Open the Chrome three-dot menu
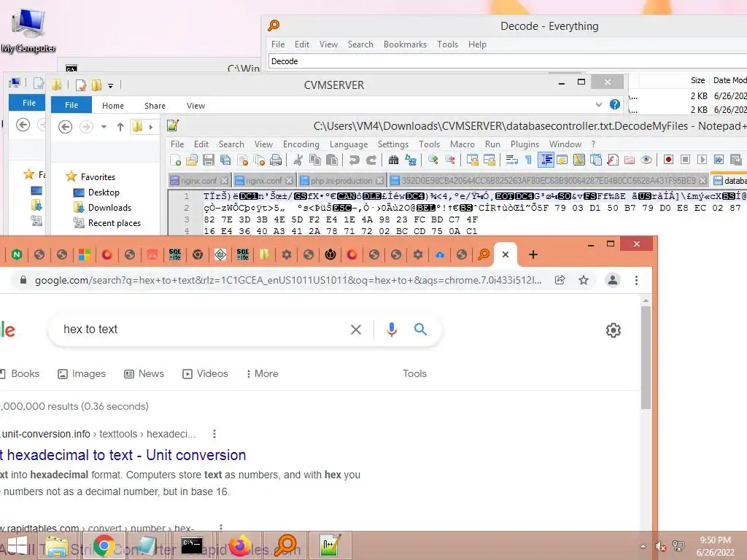Image resolution: width=747 pixels, height=560 pixels. point(636,280)
